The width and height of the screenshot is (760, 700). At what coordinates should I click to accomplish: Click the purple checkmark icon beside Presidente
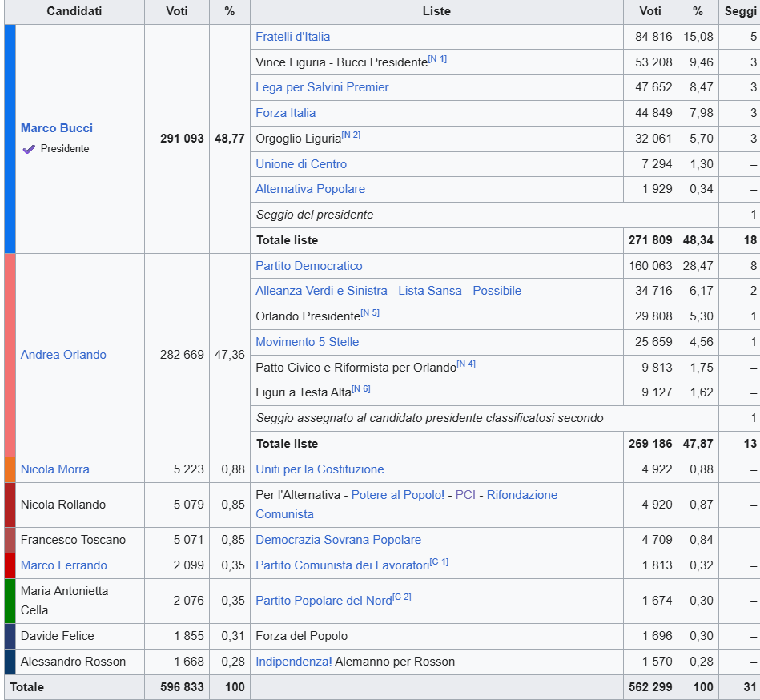[x=29, y=149]
